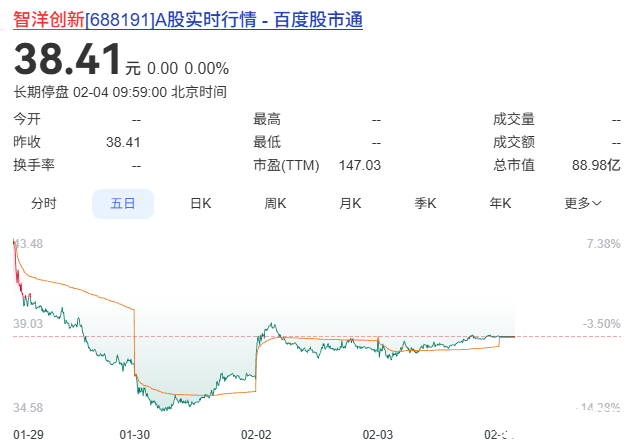Screen dimensions: 636x445
Task: Expand the 更多 dropdown
Action: tap(583, 203)
